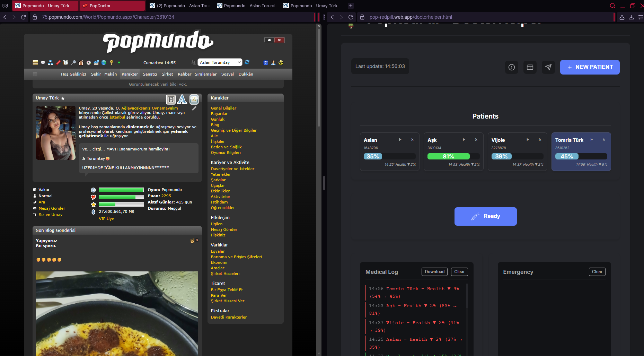Open the red pencil icon in Popmundo toolbar
Viewport: 644px width, 356px height.
58,63
